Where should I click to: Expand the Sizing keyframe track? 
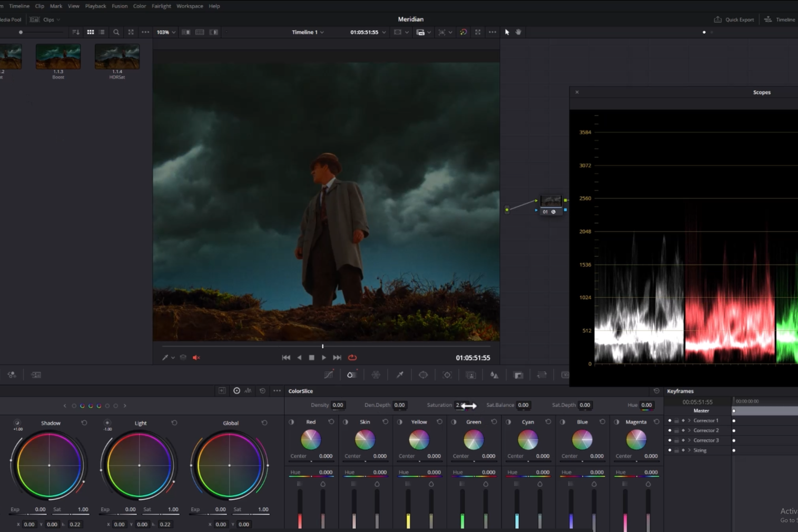pyautogui.click(x=689, y=450)
